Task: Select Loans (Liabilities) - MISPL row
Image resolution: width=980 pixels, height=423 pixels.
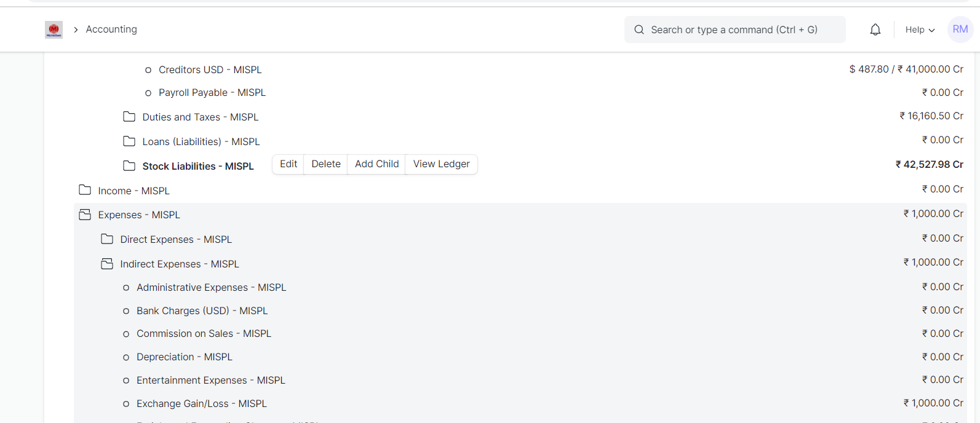Action: click(x=201, y=141)
